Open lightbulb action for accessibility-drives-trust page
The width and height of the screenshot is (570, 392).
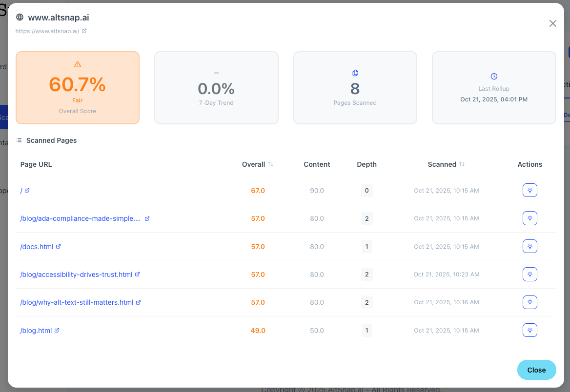tap(529, 274)
